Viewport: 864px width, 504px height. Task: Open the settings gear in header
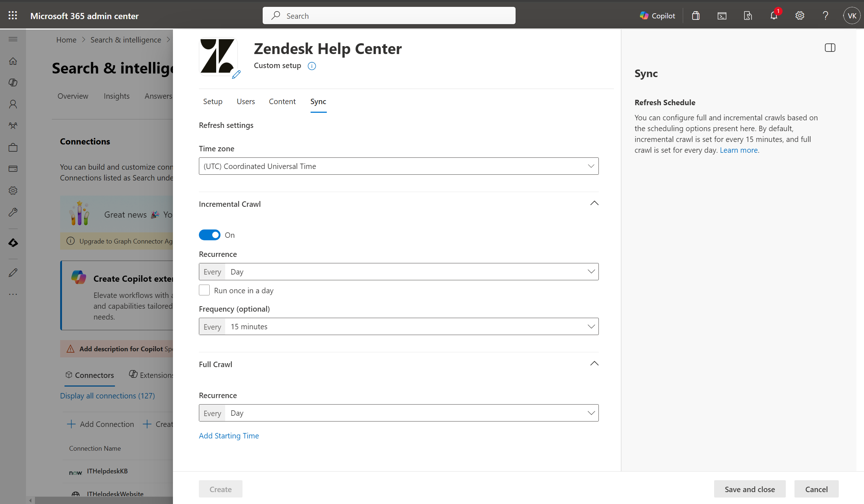pos(800,15)
